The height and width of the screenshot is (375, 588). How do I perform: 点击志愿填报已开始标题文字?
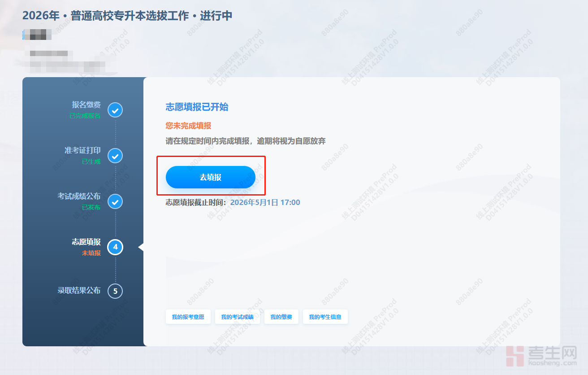(x=195, y=108)
